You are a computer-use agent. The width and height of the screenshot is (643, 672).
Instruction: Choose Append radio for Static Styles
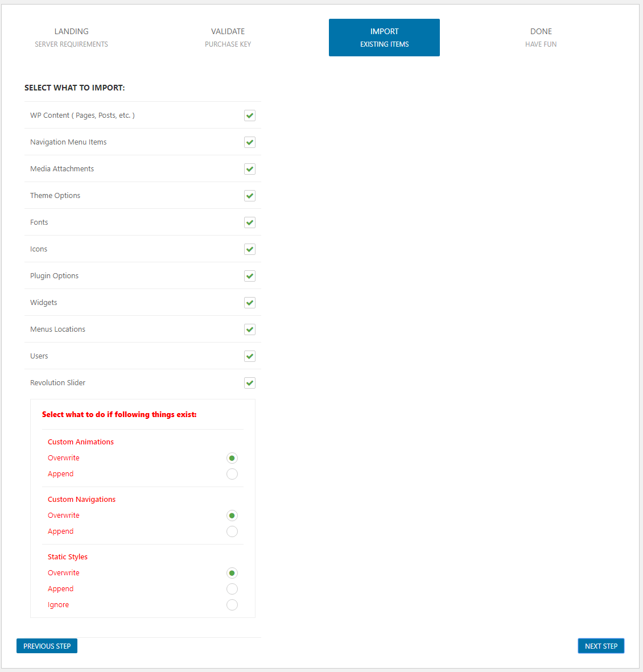coord(232,589)
